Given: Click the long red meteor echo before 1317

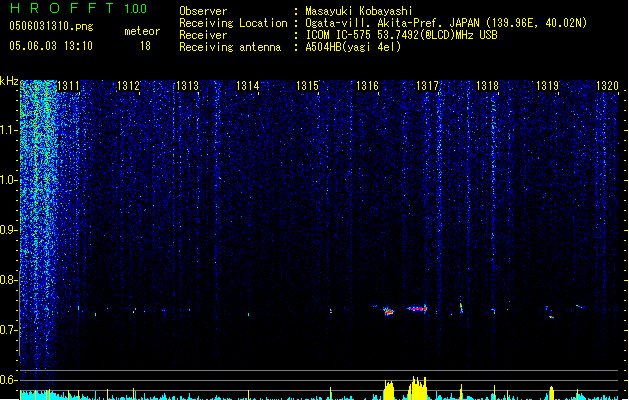Looking at the screenshot, I should [417, 309].
